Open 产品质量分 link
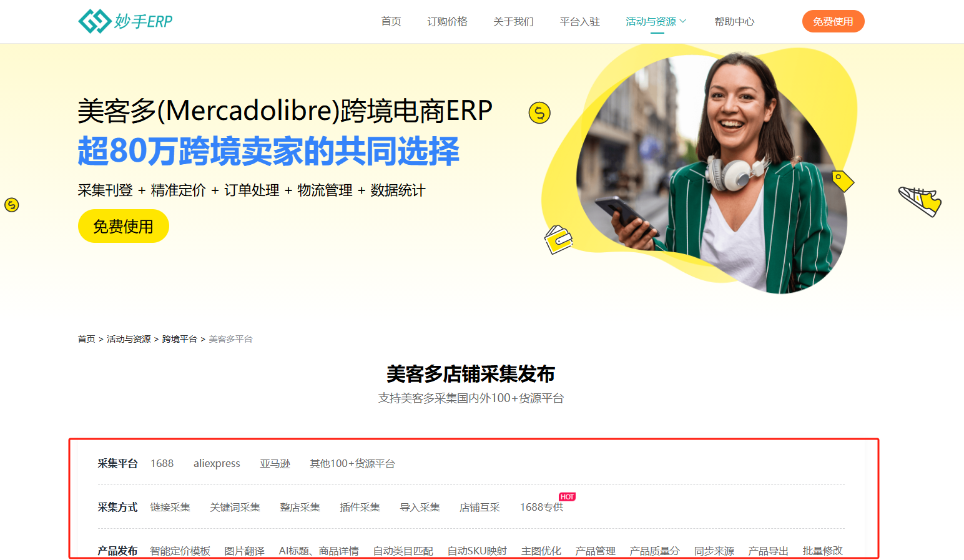Viewport: 964px width, 560px height. coord(654,551)
